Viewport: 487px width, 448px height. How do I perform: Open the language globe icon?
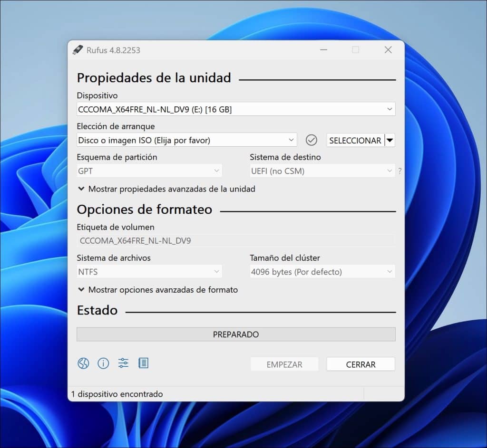click(x=83, y=363)
